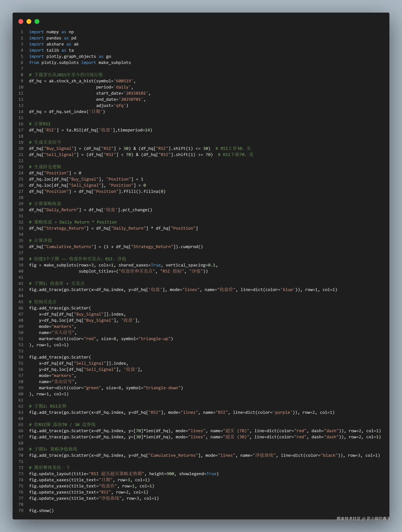Click 'pct_change()' on the Daily_Return line
The width and height of the screenshot is (402, 532).
[x=137, y=210]
